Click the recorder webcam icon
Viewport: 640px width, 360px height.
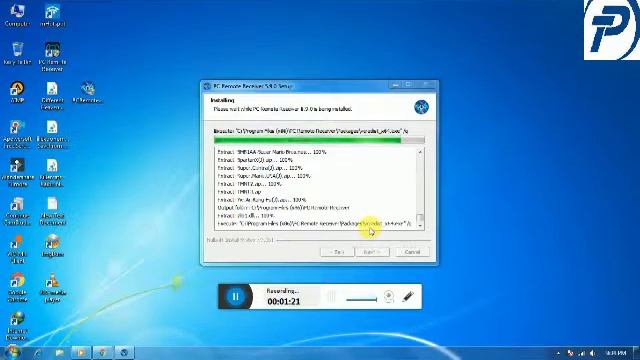(x=389, y=296)
